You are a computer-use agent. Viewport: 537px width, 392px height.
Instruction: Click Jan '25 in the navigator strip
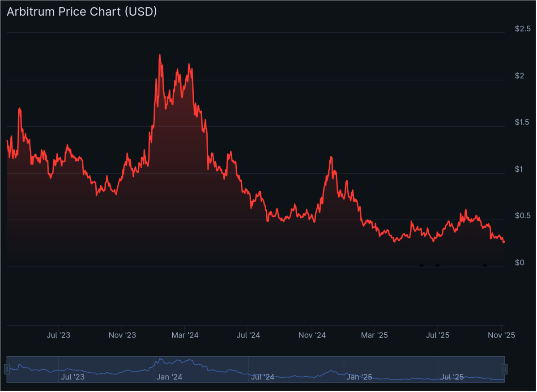pos(359,377)
